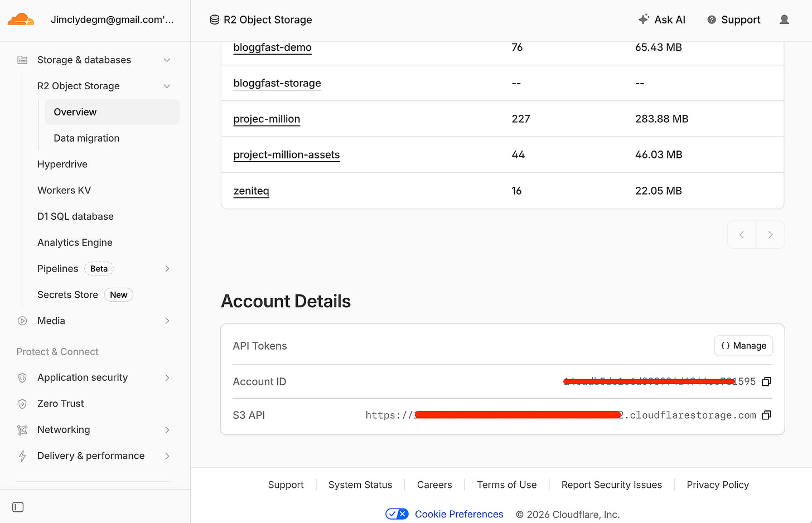This screenshot has height=523, width=812.
Task: Open the Privacy Policy link
Action: click(x=718, y=485)
